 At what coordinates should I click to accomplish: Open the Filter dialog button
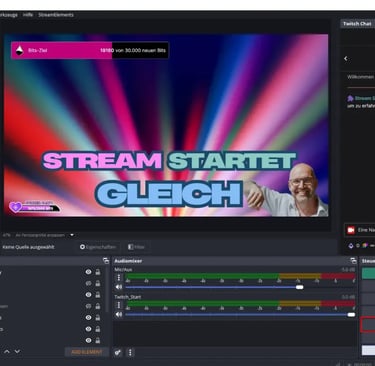tap(136, 247)
